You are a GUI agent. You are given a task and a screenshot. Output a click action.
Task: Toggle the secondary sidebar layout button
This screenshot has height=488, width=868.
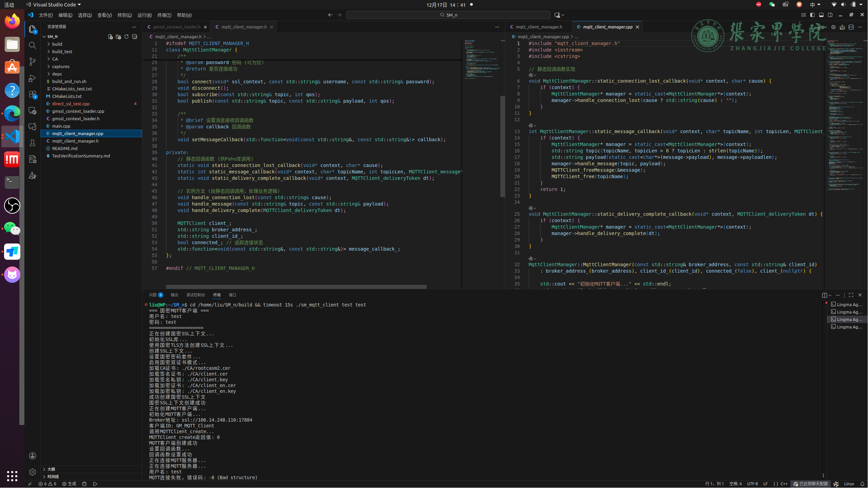pyautogui.click(x=830, y=15)
